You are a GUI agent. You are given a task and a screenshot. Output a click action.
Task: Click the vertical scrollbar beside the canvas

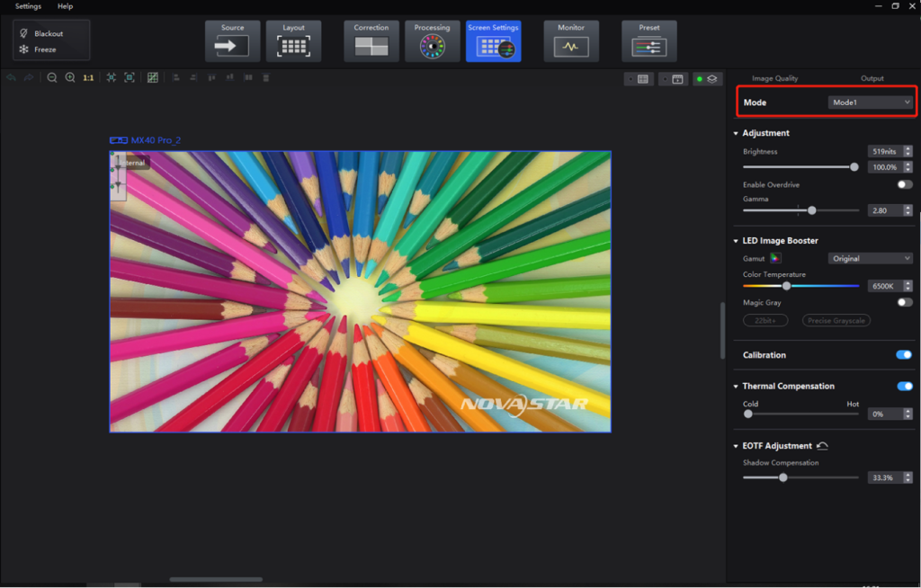click(722, 330)
